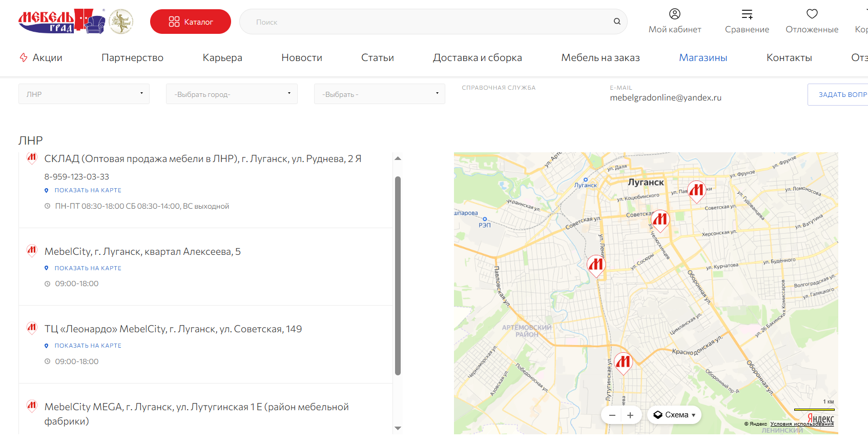Focus the Поиск search field

(x=433, y=22)
